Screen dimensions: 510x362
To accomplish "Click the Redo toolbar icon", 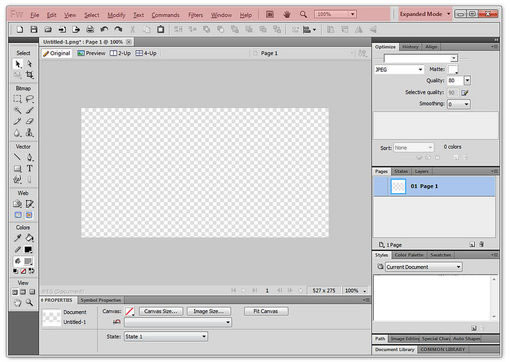I will click(x=118, y=29).
